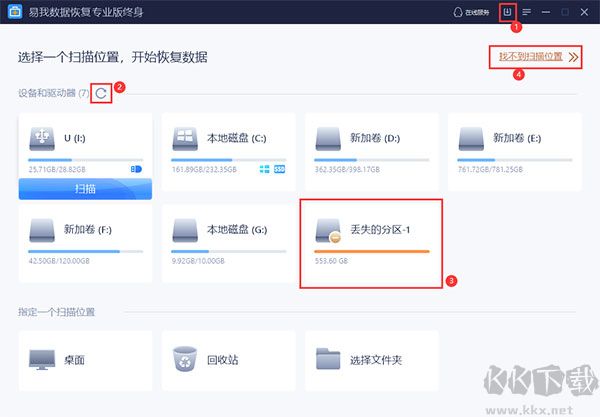This screenshot has width=600, height=417.
Task: Click the 回收站 label
Action: [x=222, y=360]
